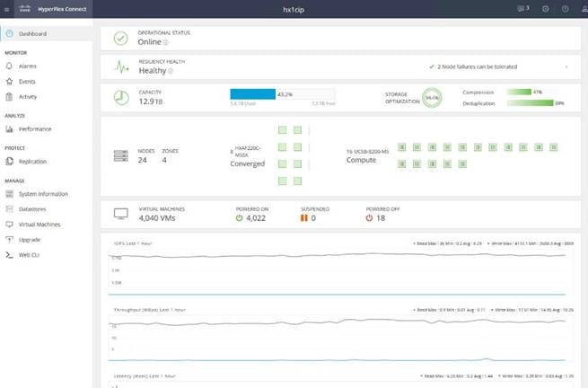Open notifications icon with badge 3
The width and height of the screenshot is (588, 388).
click(522, 9)
